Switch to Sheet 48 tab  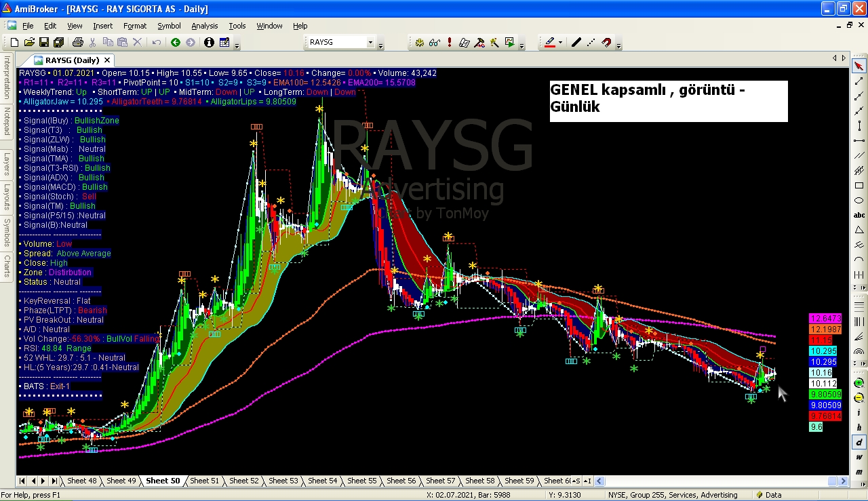pos(81,481)
